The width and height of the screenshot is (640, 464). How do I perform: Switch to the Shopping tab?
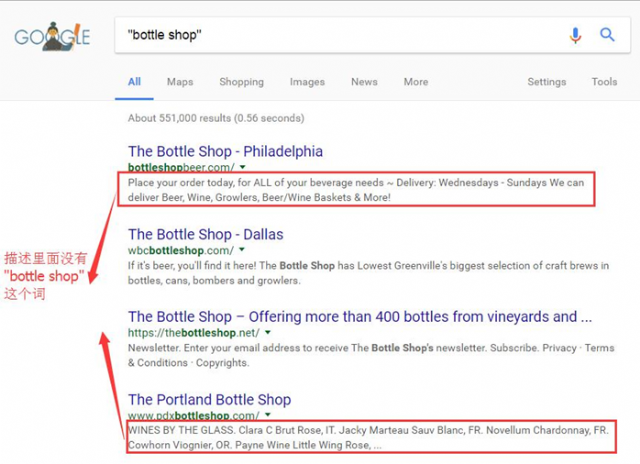click(x=242, y=82)
